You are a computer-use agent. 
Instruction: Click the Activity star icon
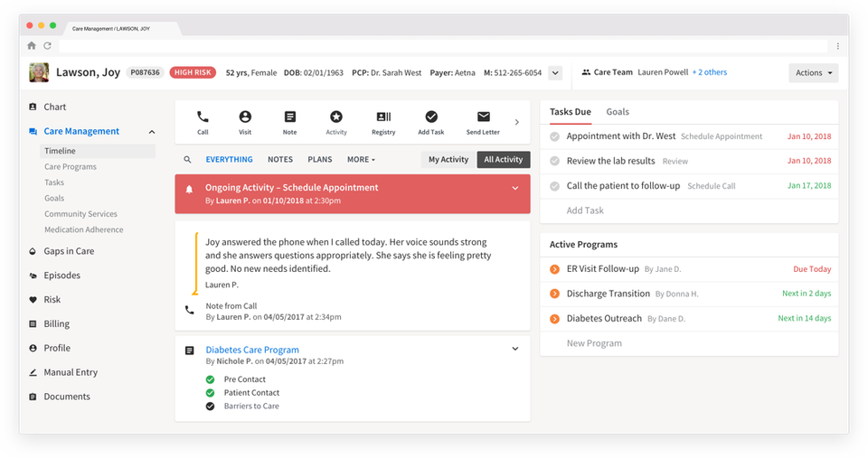point(336,117)
